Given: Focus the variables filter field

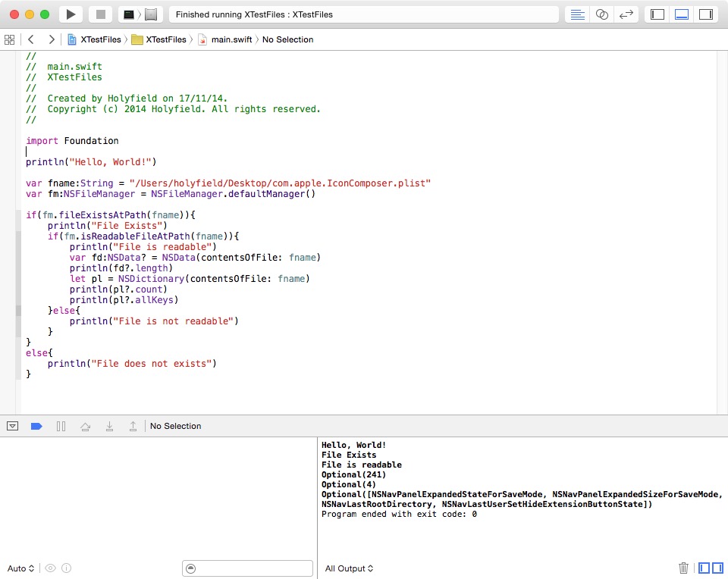Looking at the screenshot, I should (x=247, y=568).
